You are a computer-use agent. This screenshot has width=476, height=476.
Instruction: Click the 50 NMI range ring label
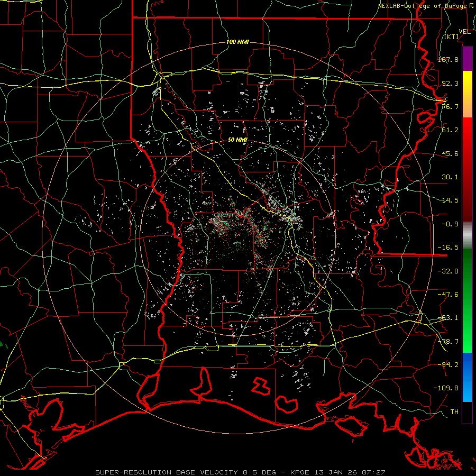[x=237, y=140]
